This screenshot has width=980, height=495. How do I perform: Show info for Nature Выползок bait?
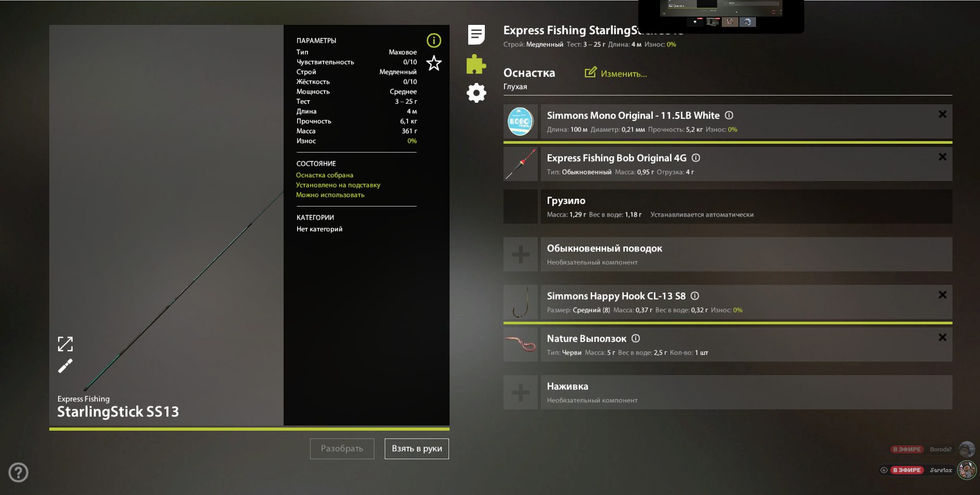[x=636, y=338]
